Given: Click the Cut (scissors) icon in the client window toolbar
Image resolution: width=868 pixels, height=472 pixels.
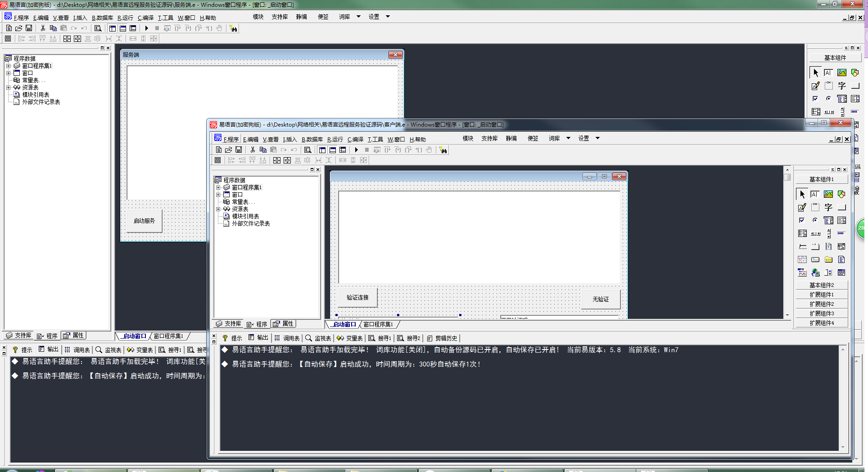Looking at the screenshot, I should click(x=253, y=150).
